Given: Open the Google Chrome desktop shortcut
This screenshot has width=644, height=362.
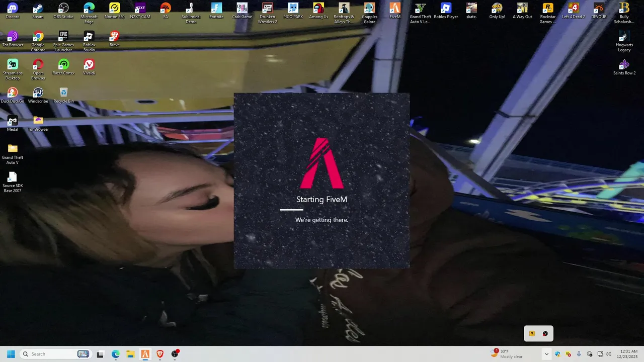Looking at the screenshot, I should tap(38, 41).
